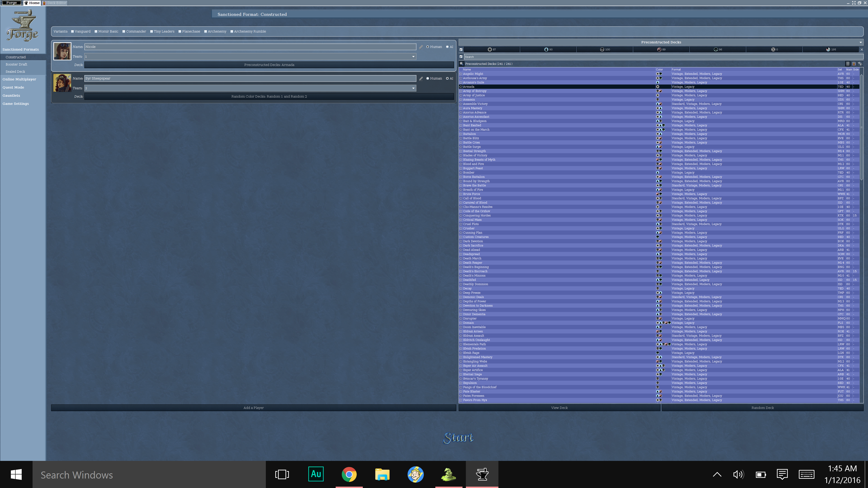
Task: Set Nicole as AI player
Action: tap(447, 47)
